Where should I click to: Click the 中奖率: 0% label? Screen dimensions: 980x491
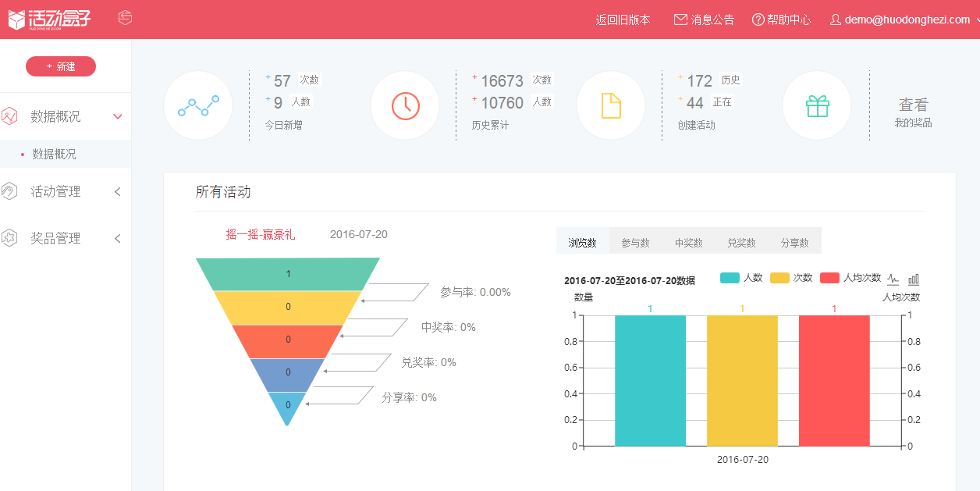coord(449,327)
